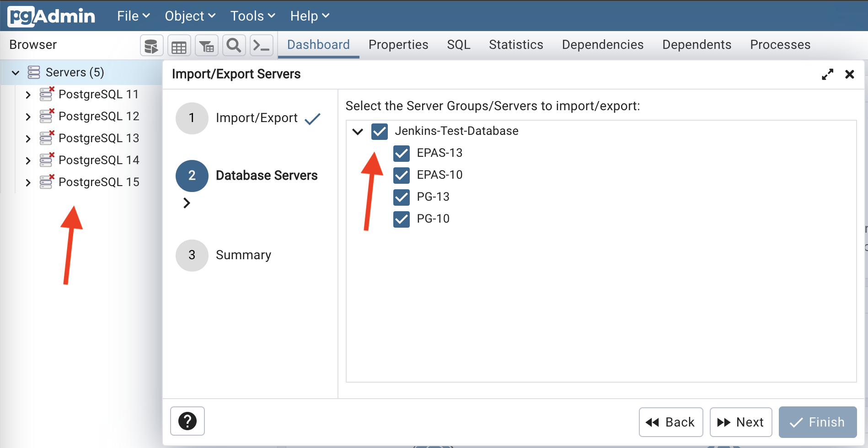Click the server icon next to PostgreSQL 11
Image resolution: width=868 pixels, height=448 pixels.
coord(46,94)
